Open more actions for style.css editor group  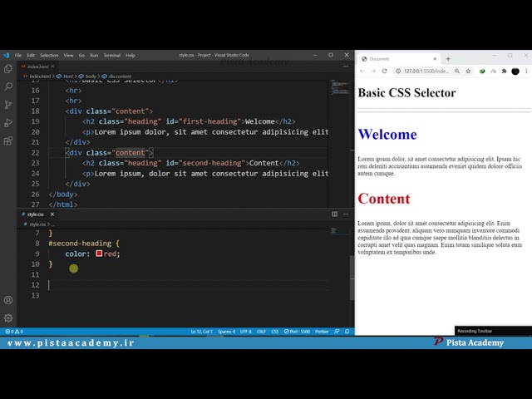(346, 214)
